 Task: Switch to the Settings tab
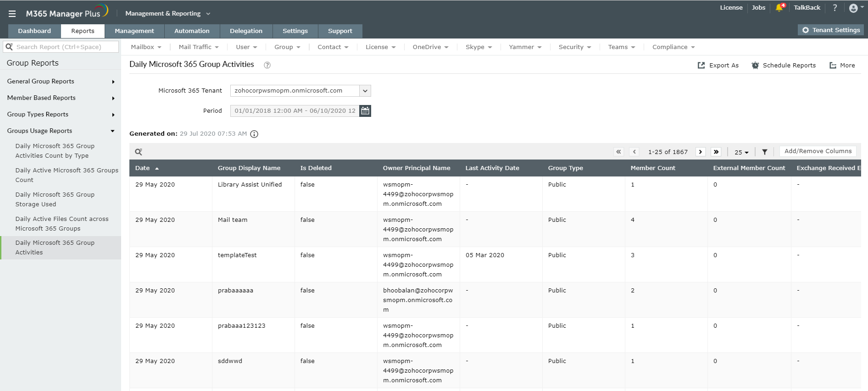pyautogui.click(x=295, y=31)
